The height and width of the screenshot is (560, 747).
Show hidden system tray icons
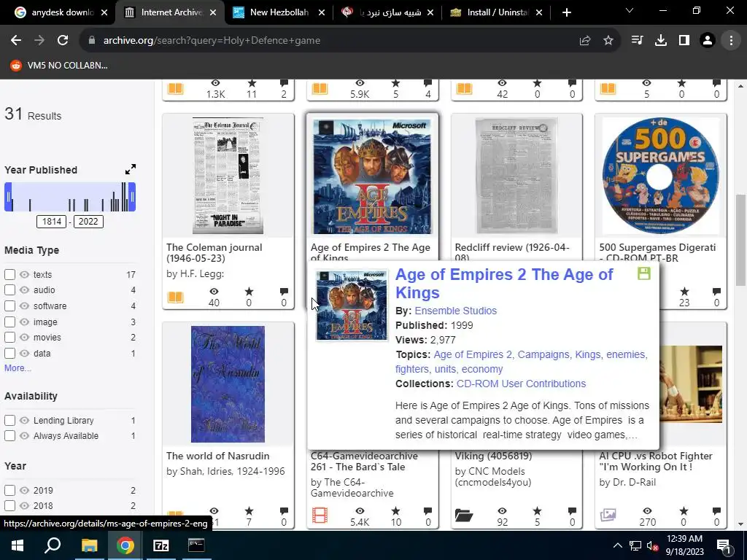point(617,545)
